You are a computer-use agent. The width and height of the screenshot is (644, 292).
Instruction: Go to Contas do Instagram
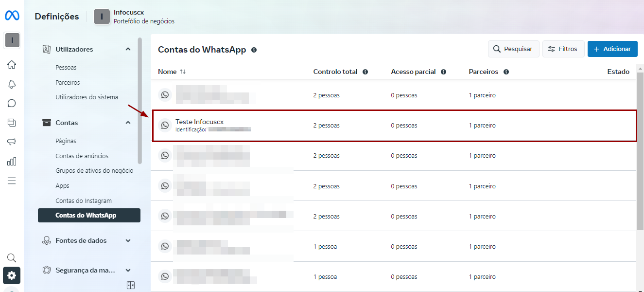pyautogui.click(x=83, y=201)
